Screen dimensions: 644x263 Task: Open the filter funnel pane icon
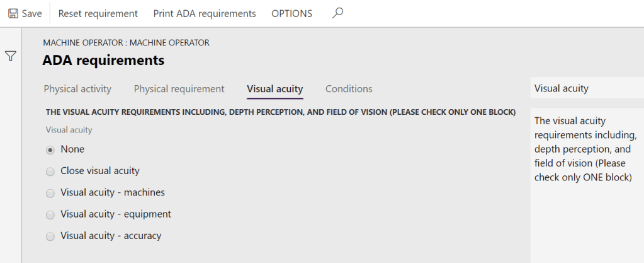coord(11,56)
